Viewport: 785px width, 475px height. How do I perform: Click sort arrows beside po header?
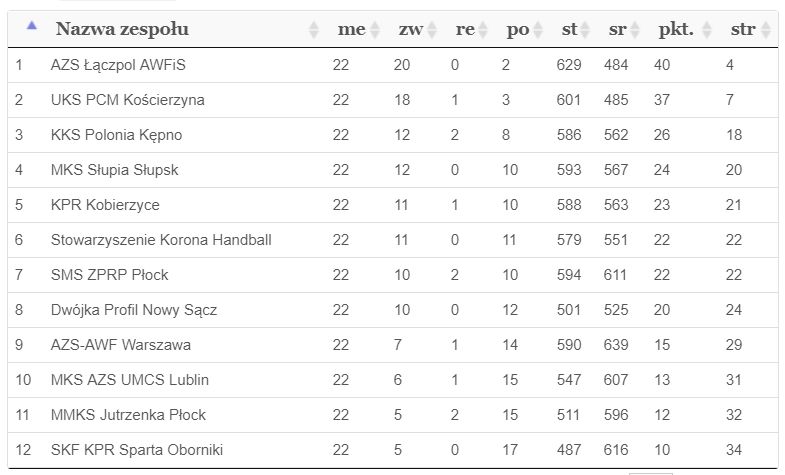click(x=538, y=30)
